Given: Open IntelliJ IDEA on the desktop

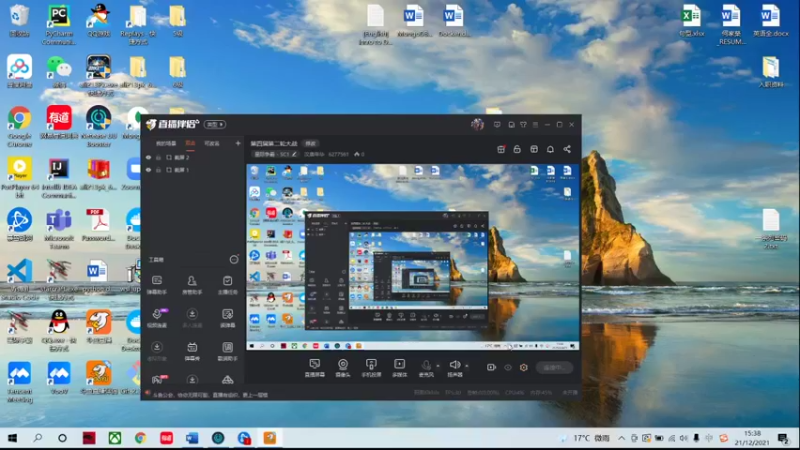Looking at the screenshot, I should pos(59,178).
